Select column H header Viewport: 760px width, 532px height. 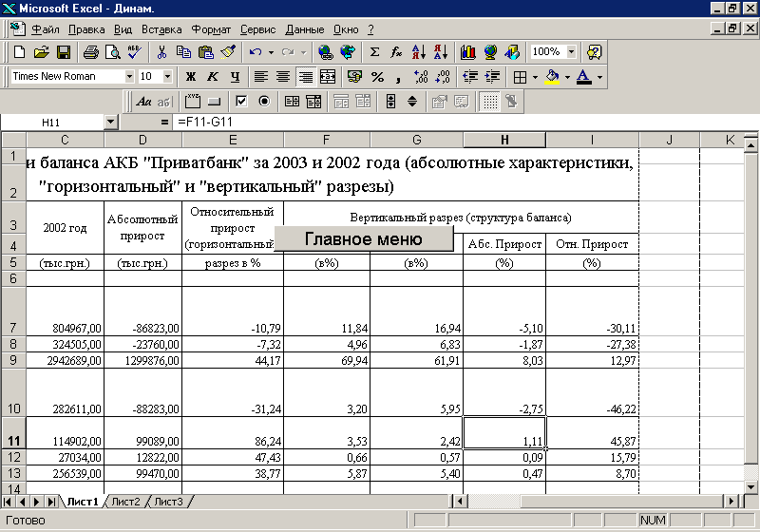pos(504,140)
